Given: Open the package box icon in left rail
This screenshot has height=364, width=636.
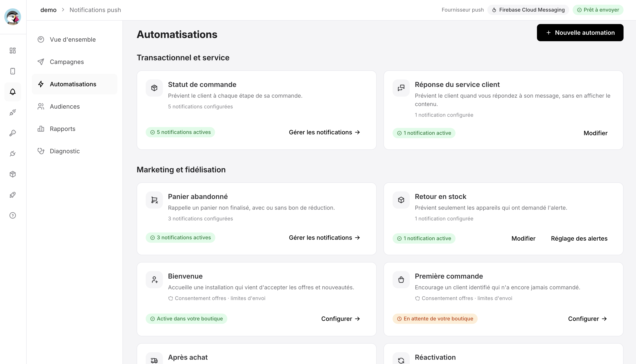Looking at the screenshot, I should coord(12,174).
